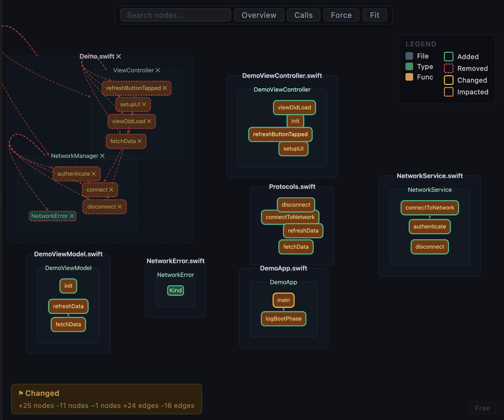Select refreshData node in Protocols.swift
Viewport: 504px width, 420px height.
[x=303, y=231]
